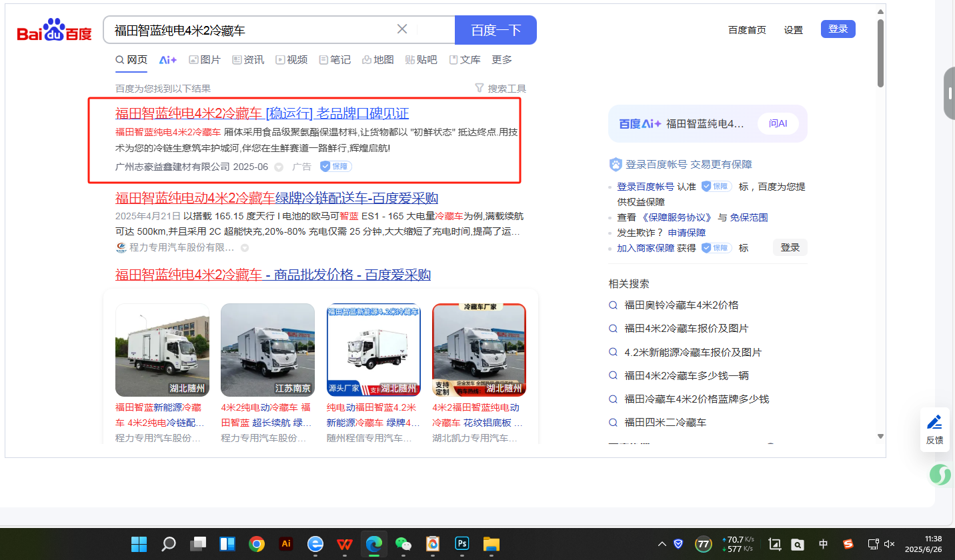Open Windows Search from the taskbar

coord(169,544)
